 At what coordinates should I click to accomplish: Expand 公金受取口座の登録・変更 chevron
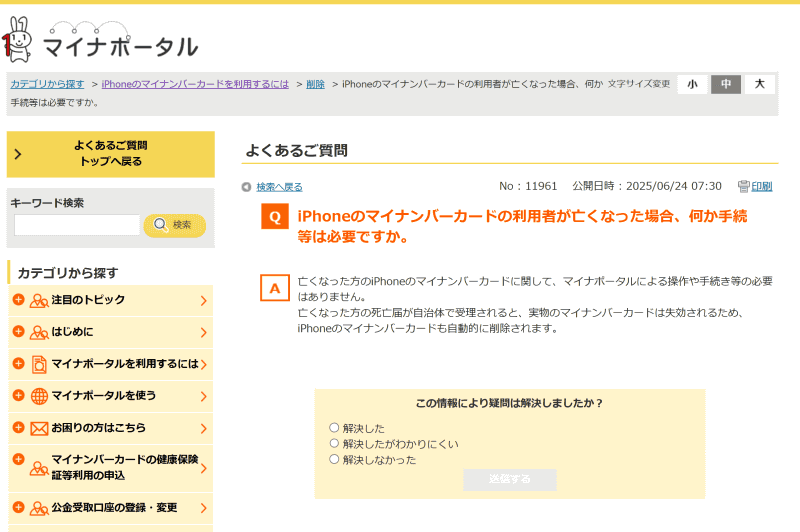[204, 508]
